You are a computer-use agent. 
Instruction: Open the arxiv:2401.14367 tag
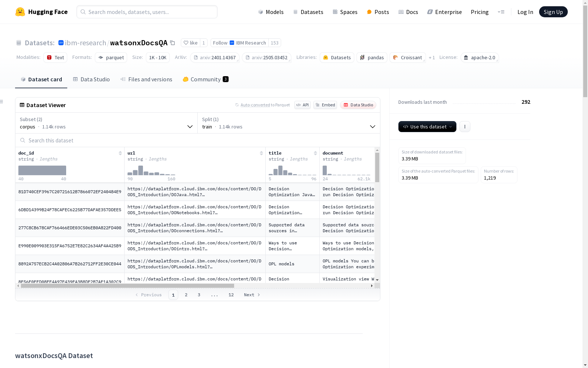tap(215, 57)
